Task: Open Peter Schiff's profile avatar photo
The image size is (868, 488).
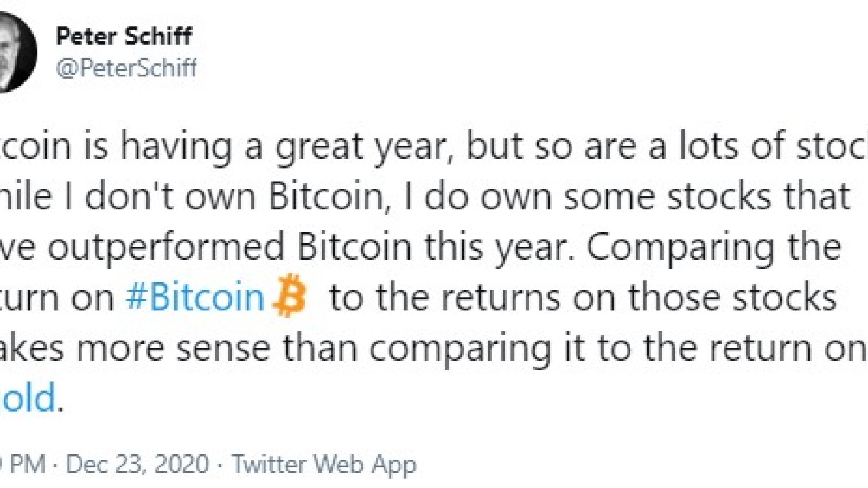Action: click(15, 52)
